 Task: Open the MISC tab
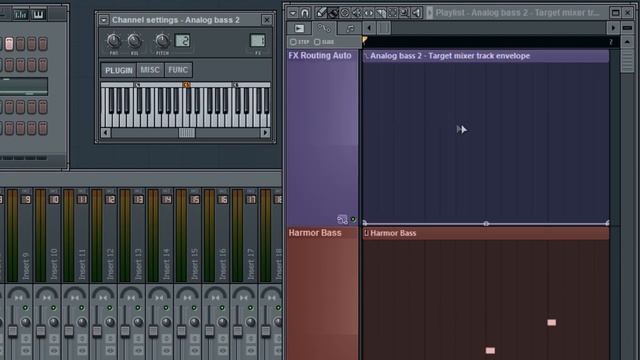[150, 70]
